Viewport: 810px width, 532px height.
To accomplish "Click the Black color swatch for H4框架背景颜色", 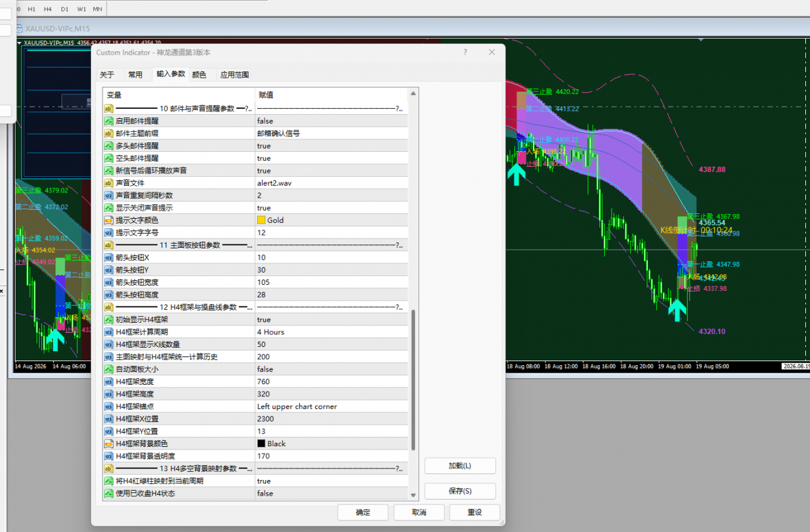I will [x=261, y=444].
